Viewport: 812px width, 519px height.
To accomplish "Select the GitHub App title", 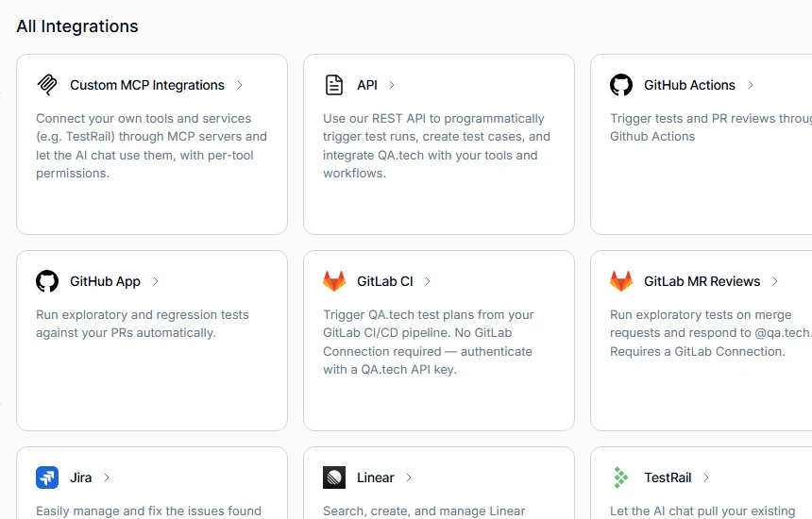I will (105, 281).
